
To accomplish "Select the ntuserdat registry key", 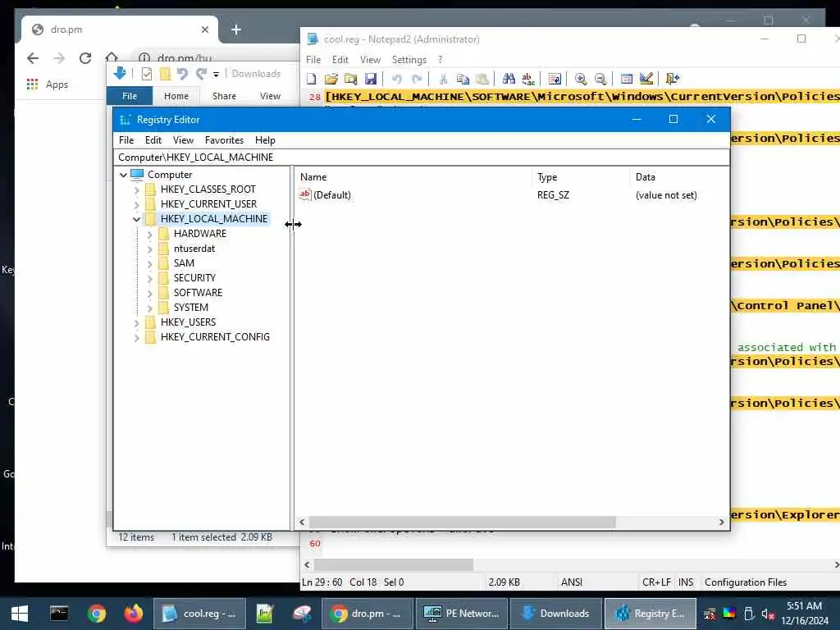I will pos(194,249).
